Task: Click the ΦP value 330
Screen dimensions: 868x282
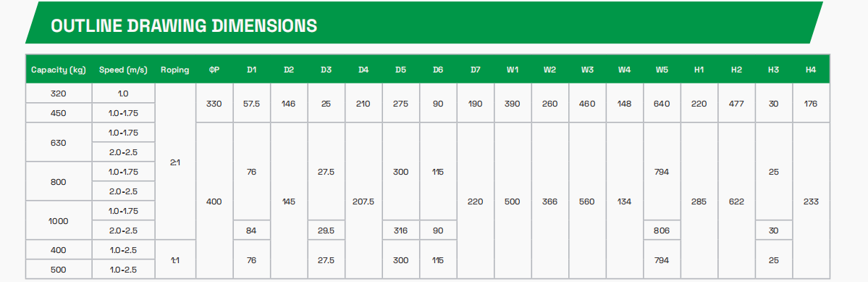Action: tap(214, 104)
